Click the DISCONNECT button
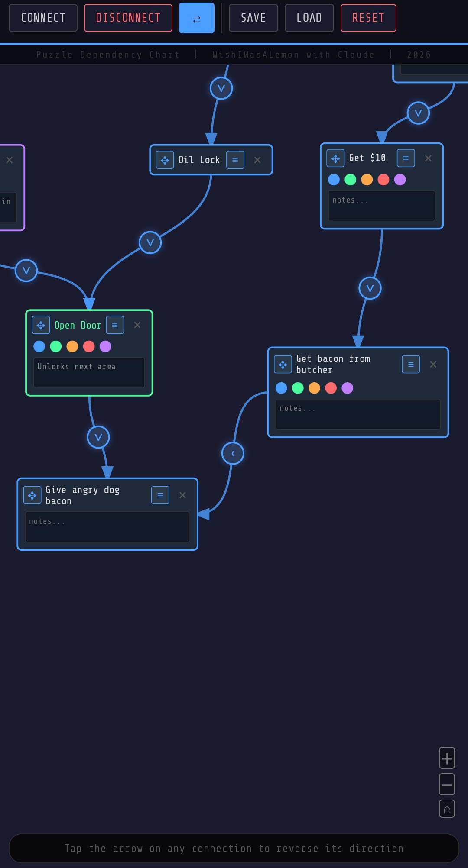 128,18
